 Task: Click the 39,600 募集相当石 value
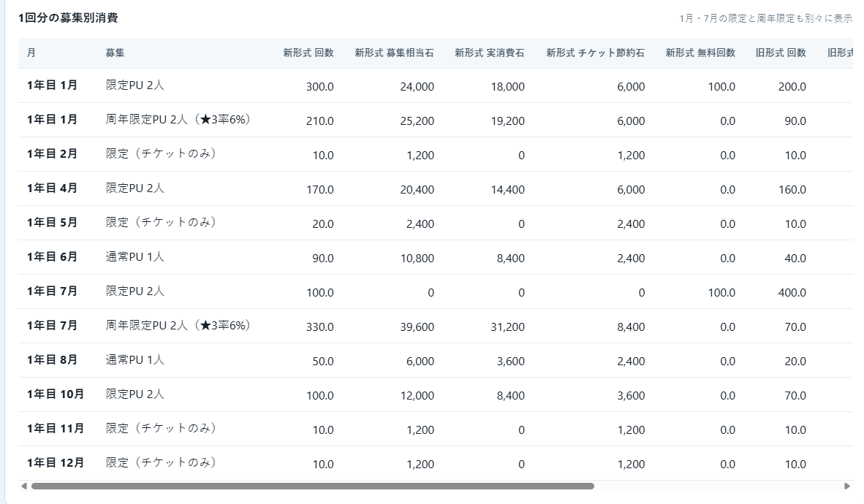click(417, 327)
